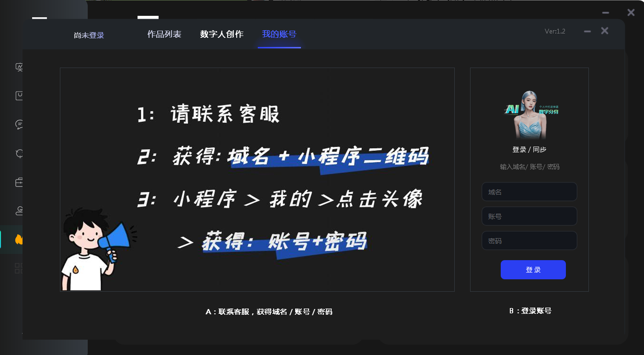Click the chat bubble icon in sidebar
The width and height of the screenshot is (644, 355).
pos(19,125)
